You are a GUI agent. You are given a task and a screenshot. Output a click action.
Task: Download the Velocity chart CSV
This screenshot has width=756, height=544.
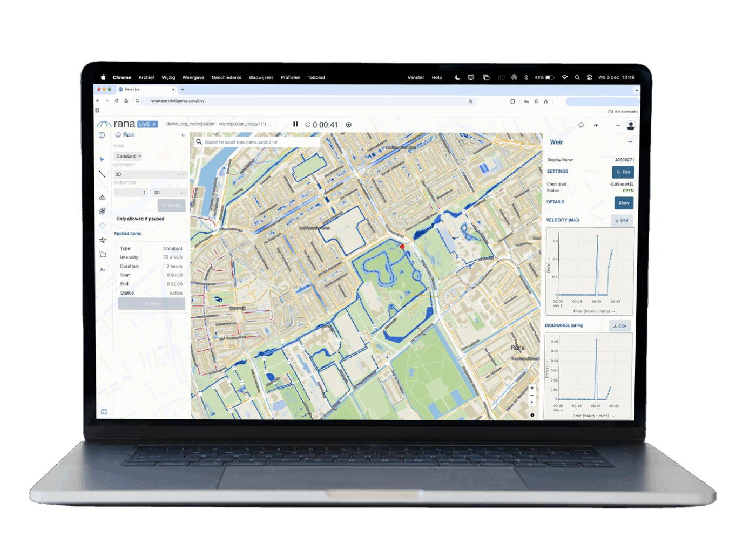(622, 221)
